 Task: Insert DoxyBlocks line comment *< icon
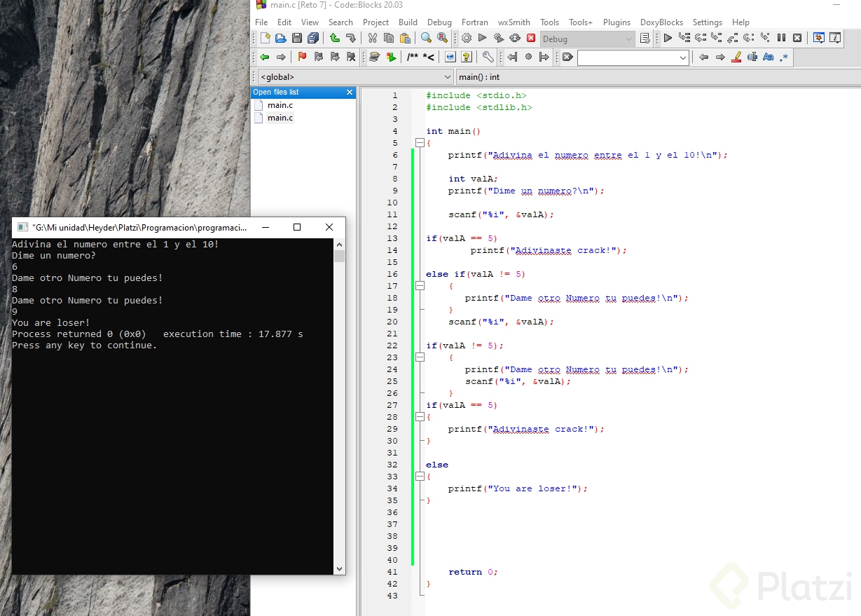428,57
